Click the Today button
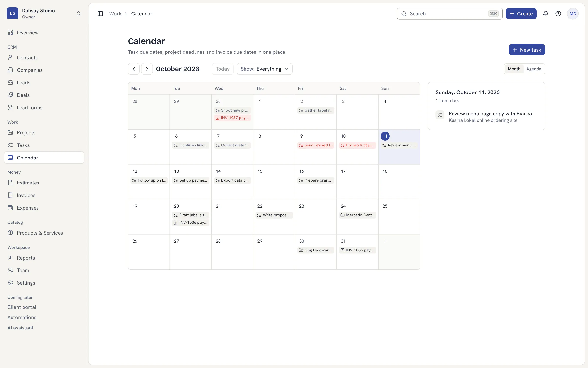 (222, 69)
